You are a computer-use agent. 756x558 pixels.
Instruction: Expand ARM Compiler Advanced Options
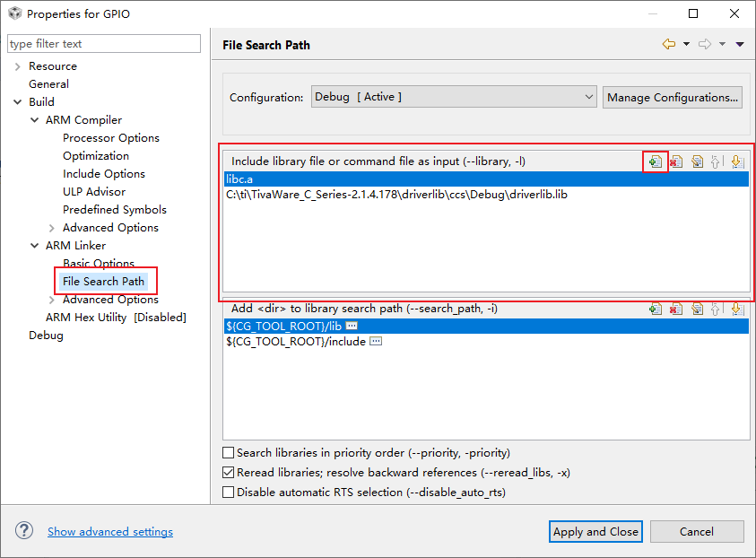(52, 228)
